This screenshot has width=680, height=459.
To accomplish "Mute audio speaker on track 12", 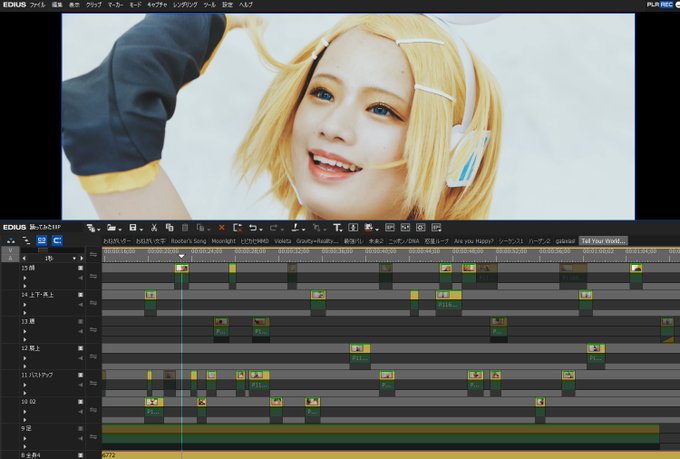I will tap(80, 358).
